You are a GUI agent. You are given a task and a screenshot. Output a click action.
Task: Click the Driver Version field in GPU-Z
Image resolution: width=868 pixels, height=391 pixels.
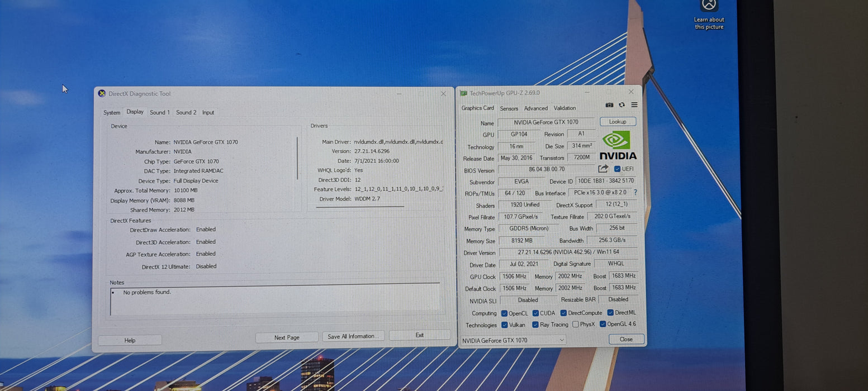[567, 252]
